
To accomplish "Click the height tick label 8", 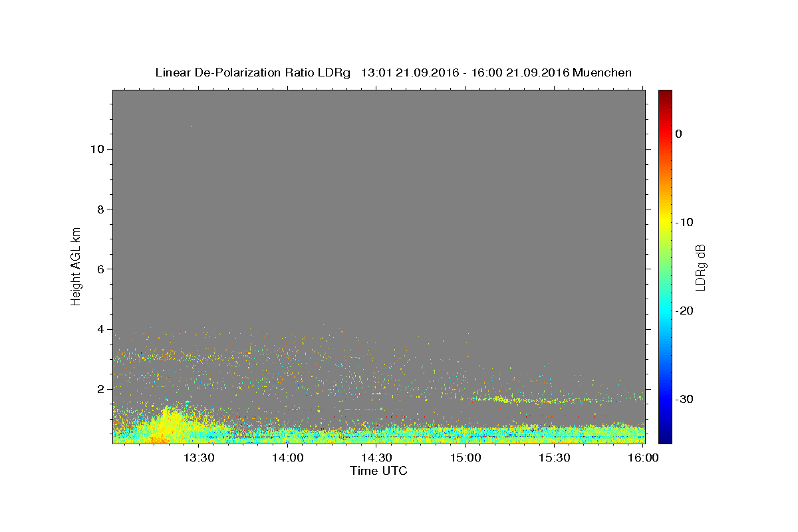I will (99, 209).
